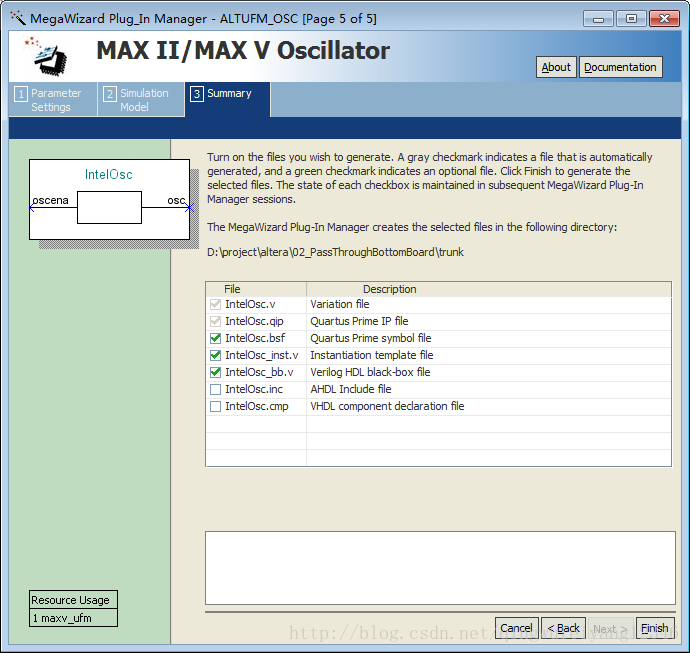Click the 1 maxv_ufm resource entry

tap(73, 618)
